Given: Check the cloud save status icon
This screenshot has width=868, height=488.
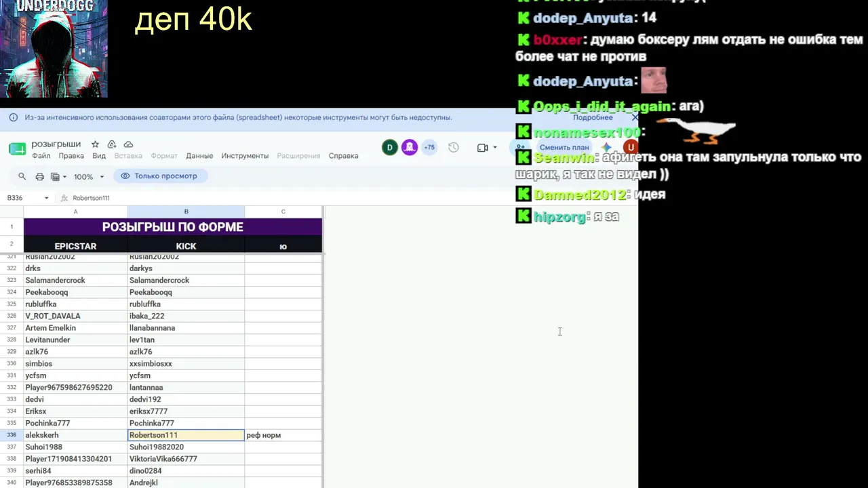Looking at the screenshot, I should (x=128, y=144).
